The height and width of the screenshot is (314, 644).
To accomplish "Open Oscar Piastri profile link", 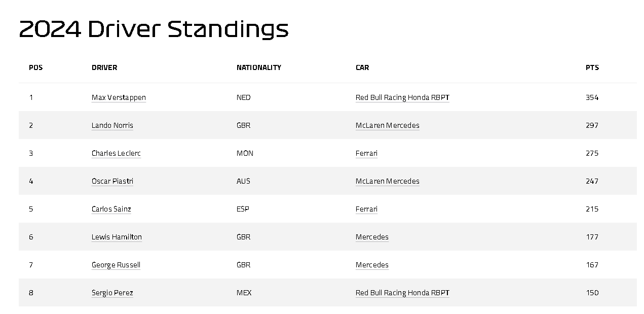I will pyautogui.click(x=112, y=181).
